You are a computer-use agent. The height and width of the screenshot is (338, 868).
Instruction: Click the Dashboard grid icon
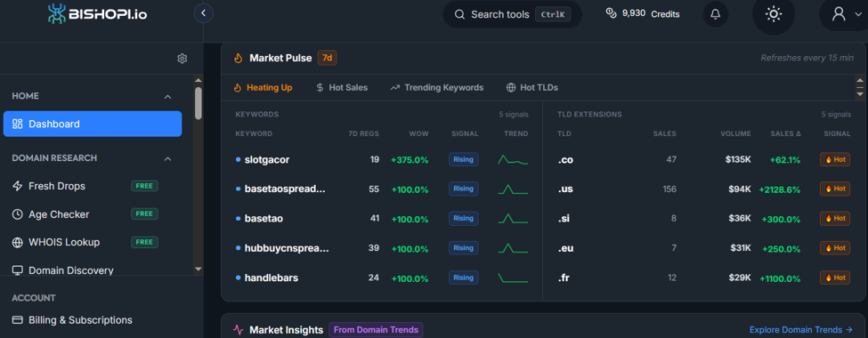[17, 124]
